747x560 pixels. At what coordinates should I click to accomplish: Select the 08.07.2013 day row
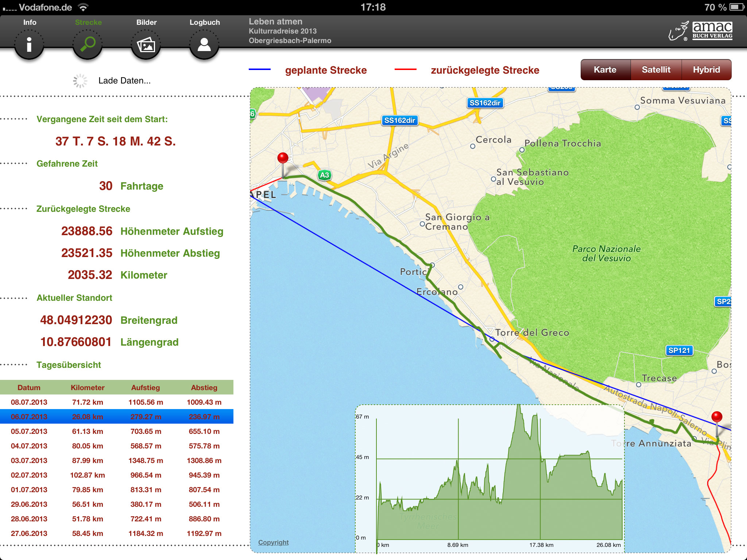pyautogui.click(x=117, y=402)
